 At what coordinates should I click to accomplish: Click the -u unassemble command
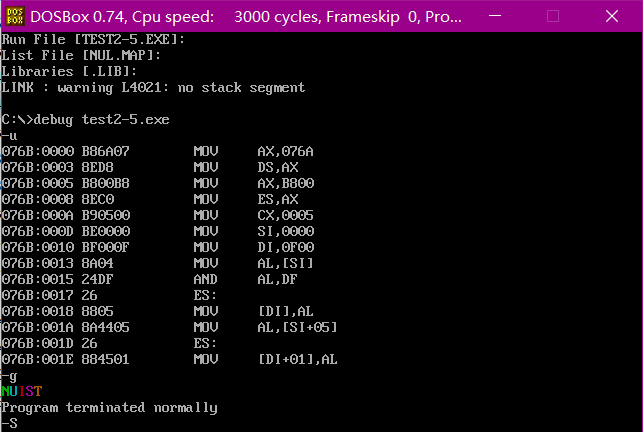pos(10,136)
